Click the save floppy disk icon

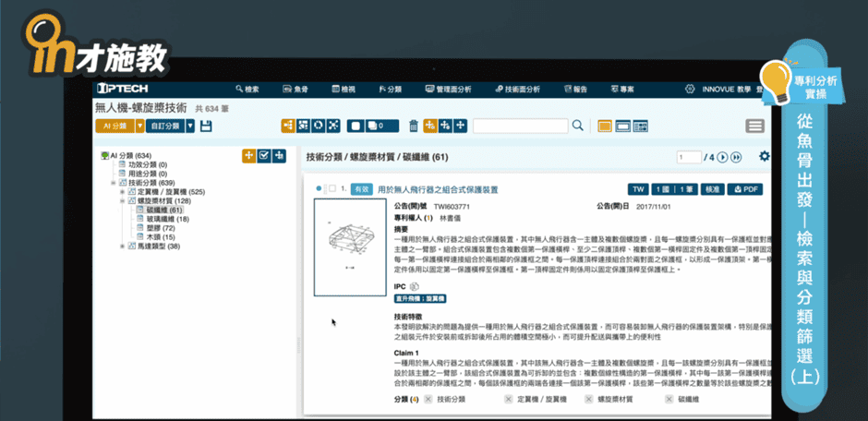coord(205,126)
